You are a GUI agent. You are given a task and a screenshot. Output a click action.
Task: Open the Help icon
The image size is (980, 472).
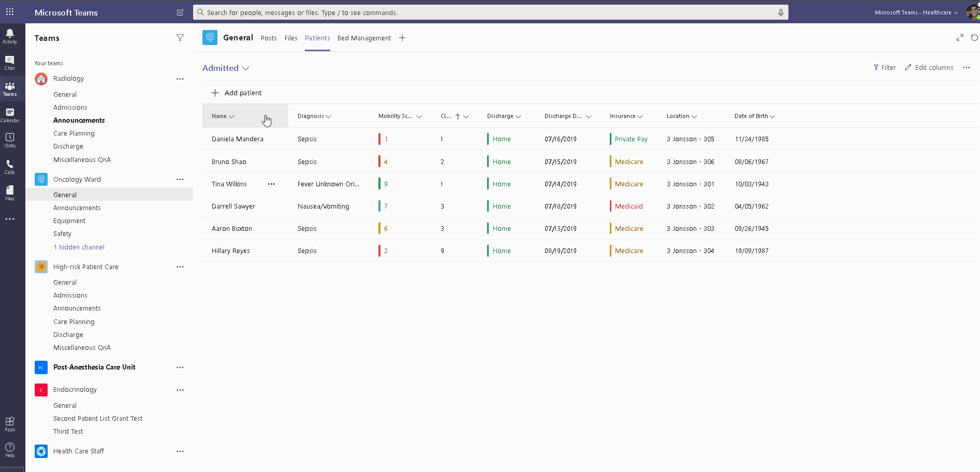(x=10, y=450)
